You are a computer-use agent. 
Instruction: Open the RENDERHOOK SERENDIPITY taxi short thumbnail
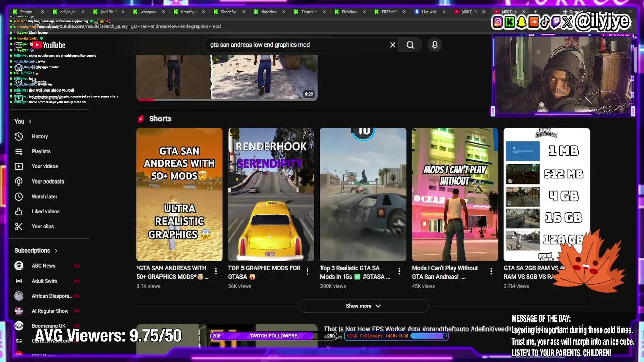coord(271,195)
